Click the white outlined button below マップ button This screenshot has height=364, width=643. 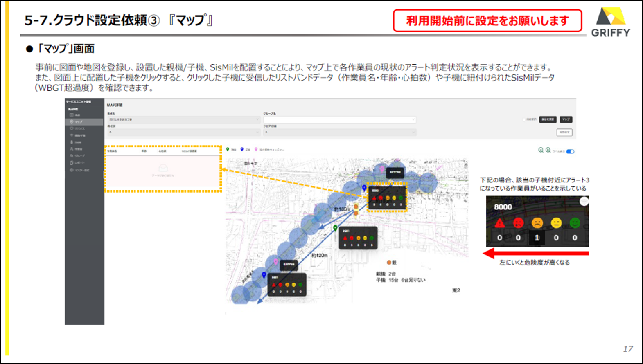(564, 132)
